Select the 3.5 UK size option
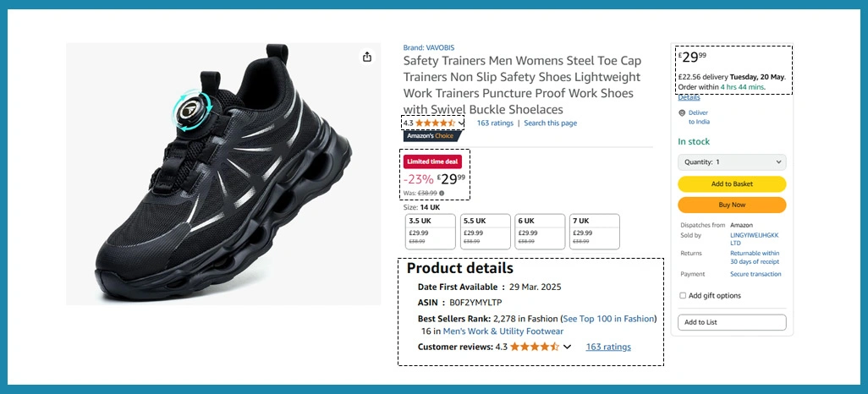The width and height of the screenshot is (868, 394). tap(431, 231)
